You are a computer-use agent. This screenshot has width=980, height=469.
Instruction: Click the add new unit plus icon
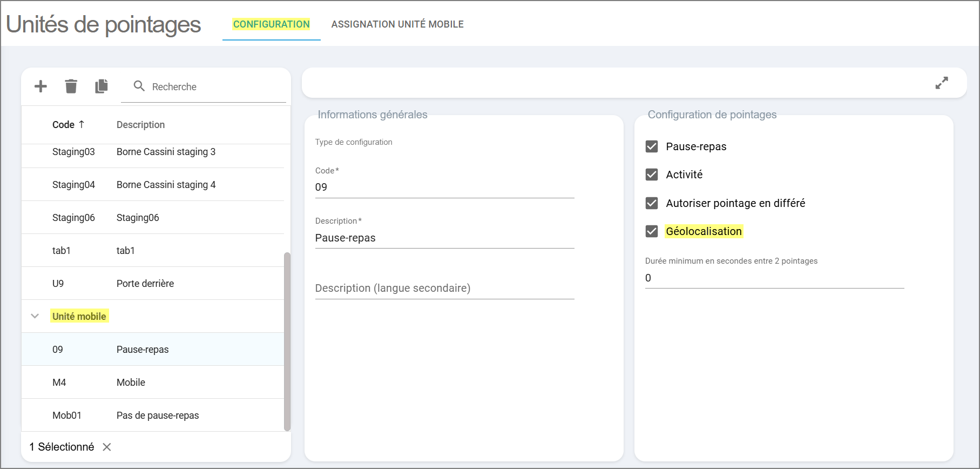(40, 86)
